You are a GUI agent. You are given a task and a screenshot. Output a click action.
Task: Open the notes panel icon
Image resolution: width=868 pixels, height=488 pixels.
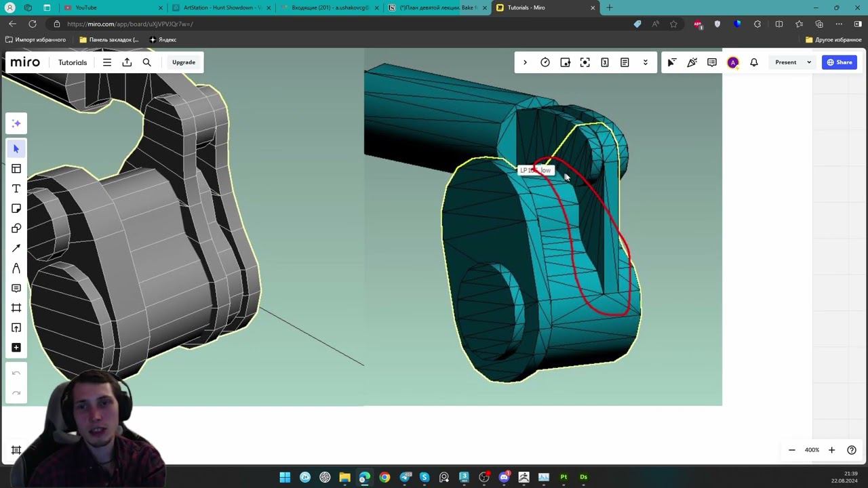coord(625,62)
